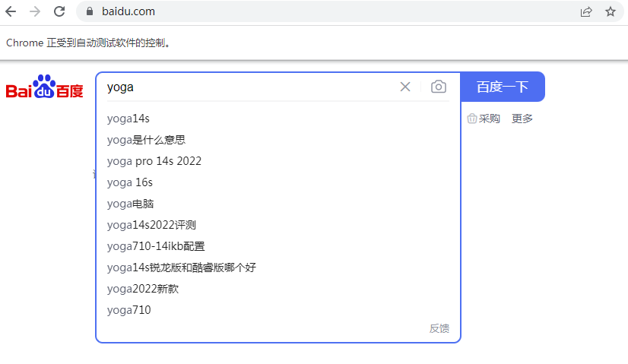
Task: Click the browser forward arrow
Action: [35, 11]
